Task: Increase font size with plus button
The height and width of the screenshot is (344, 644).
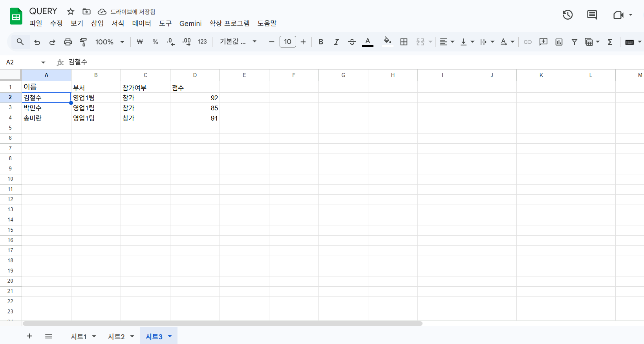Action: click(303, 42)
